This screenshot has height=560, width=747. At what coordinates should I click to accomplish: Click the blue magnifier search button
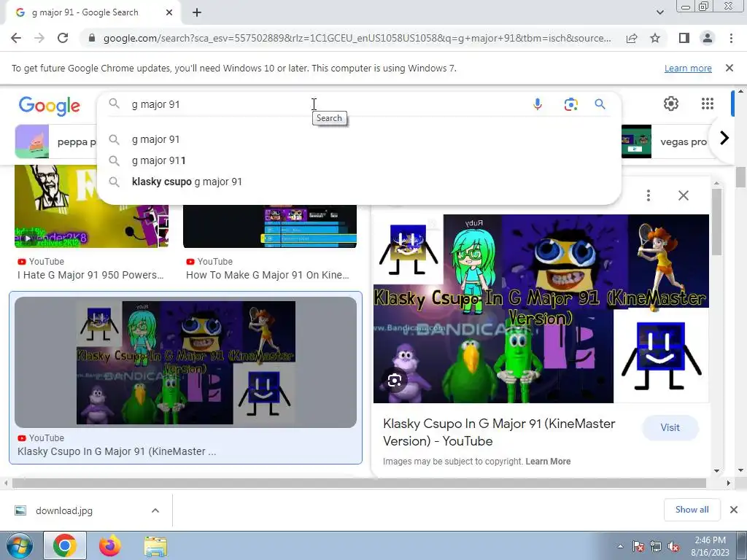(x=600, y=104)
